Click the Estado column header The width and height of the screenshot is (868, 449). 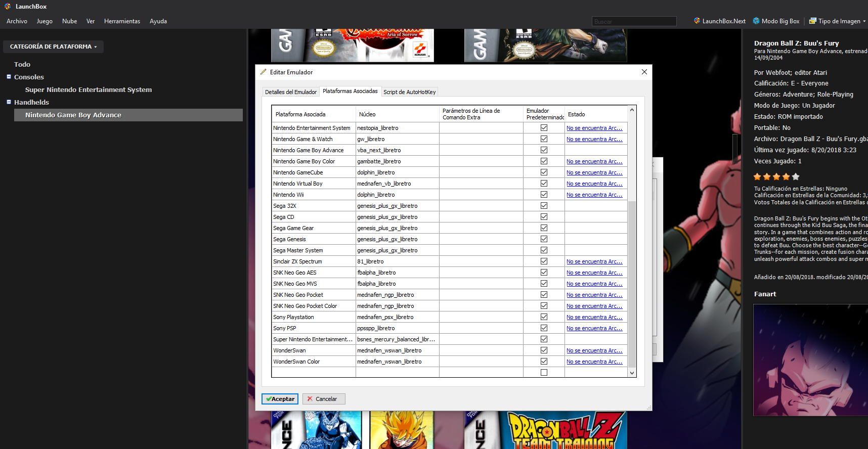coord(596,114)
